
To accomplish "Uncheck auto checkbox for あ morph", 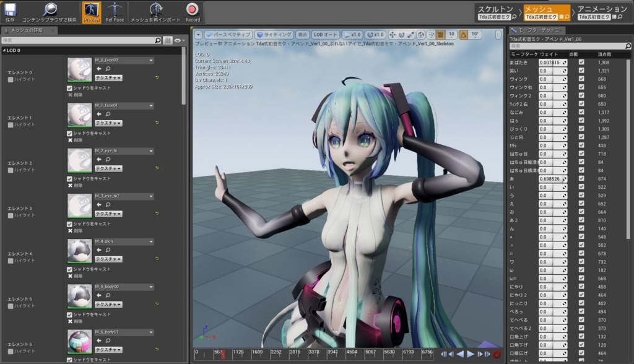I will (x=581, y=178).
